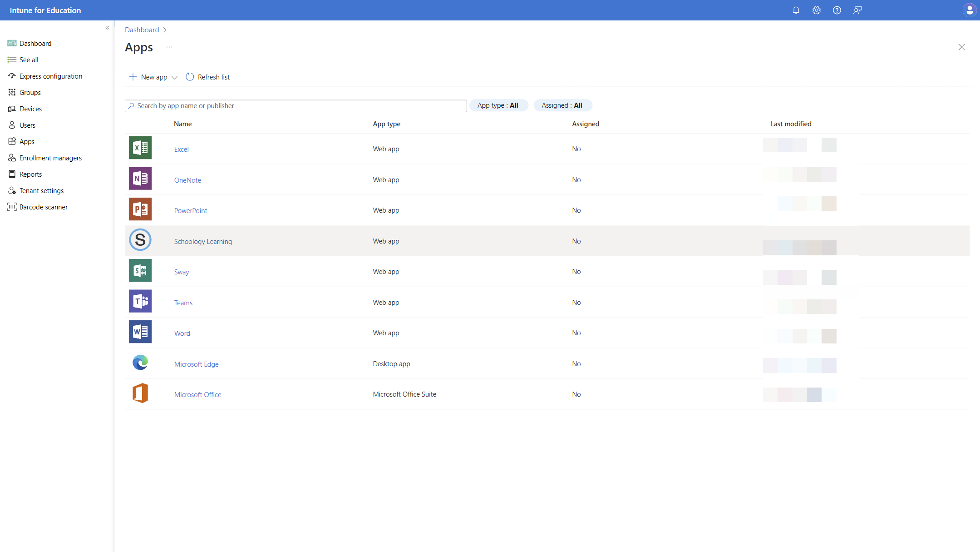Go to Enrollment managers in sidebar
Viewport: 980px width, 552px height.
coord(50,158)
